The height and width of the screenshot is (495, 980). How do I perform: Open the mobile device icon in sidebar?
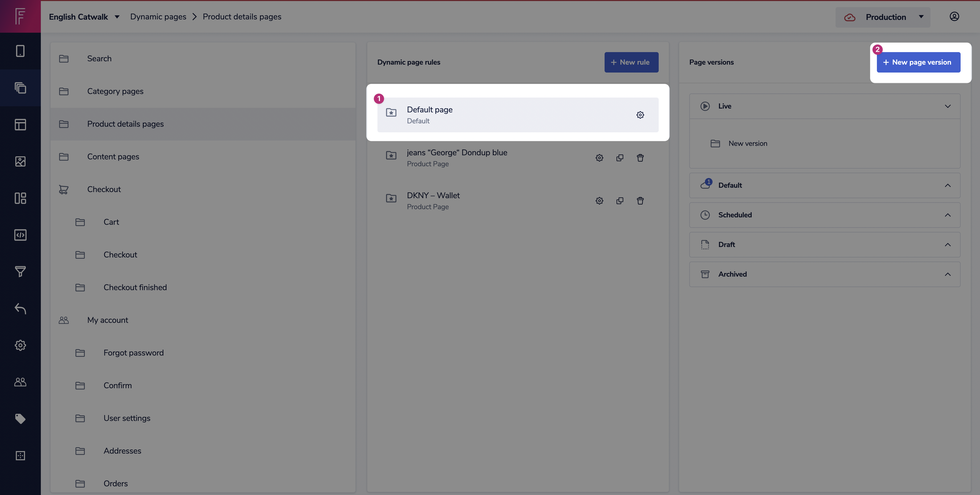pos(20,51)
